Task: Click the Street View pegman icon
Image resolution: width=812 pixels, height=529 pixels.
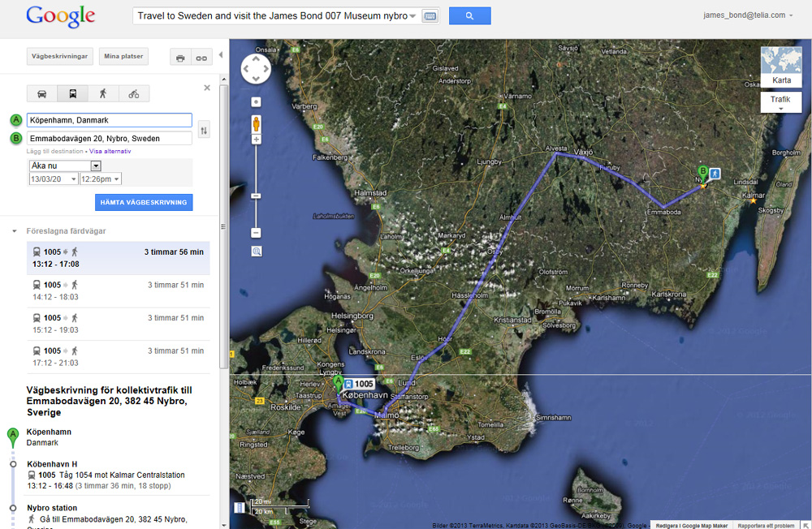Action: [256, 123]
